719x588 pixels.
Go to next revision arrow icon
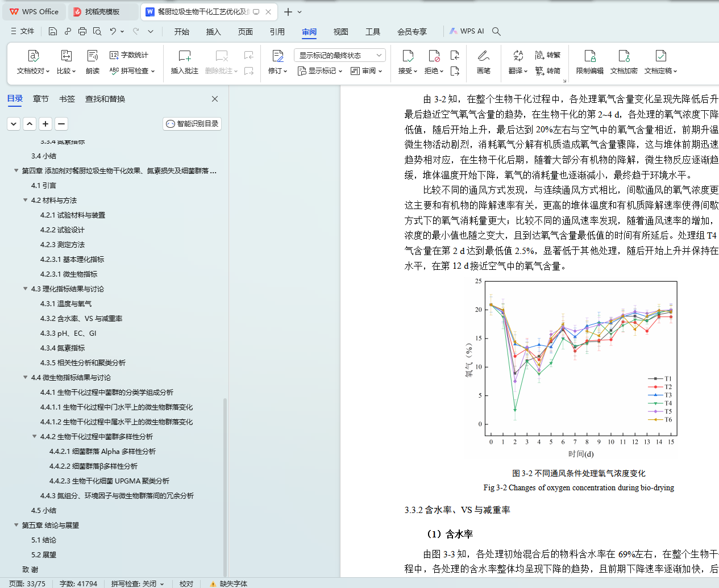coord(455,71)
